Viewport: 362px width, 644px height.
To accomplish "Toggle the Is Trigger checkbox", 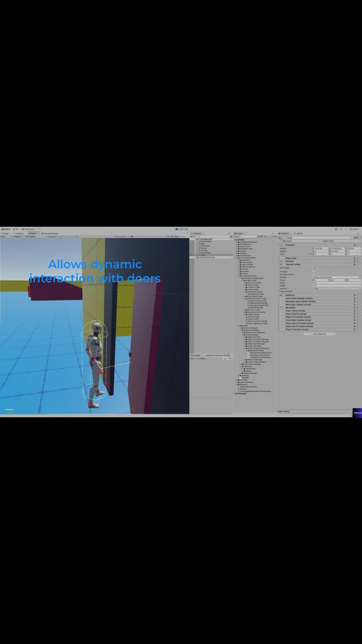I will pyautogui.click(x=314, y=272).
